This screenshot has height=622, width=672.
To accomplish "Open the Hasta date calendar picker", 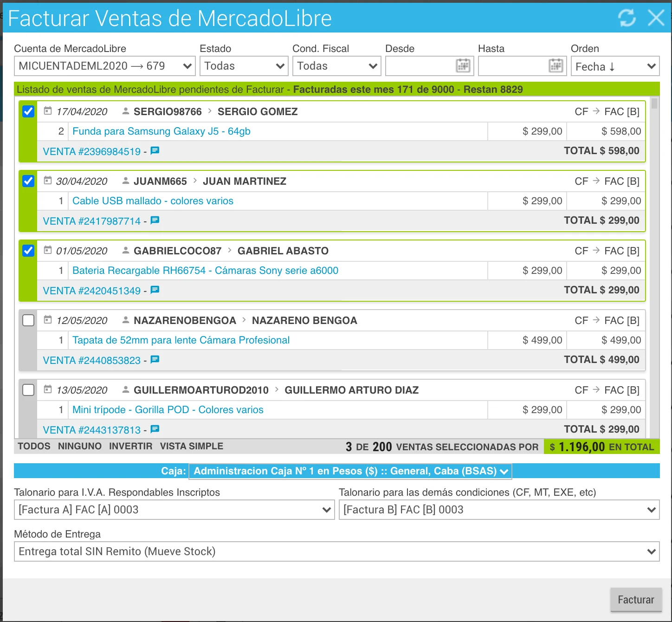I will tap(556, 66).
